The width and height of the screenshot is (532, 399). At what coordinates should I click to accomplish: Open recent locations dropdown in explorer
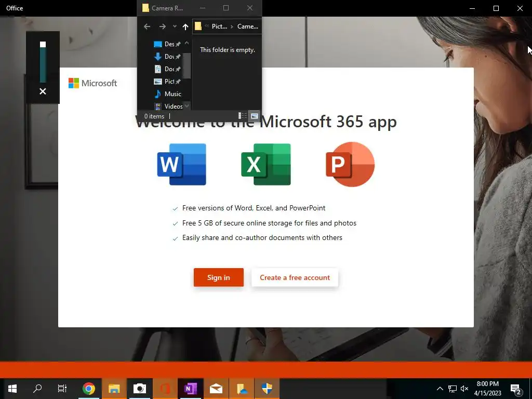click(175, 26)
